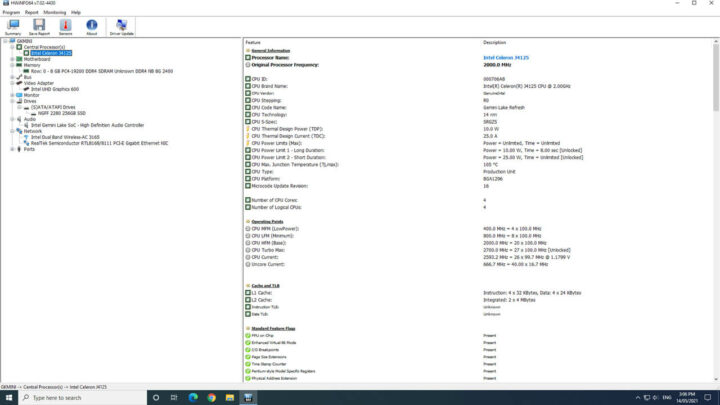Screen dimensions: 720x405
Task: Click the Monitor tree item
Action: [x=31, y=95]
